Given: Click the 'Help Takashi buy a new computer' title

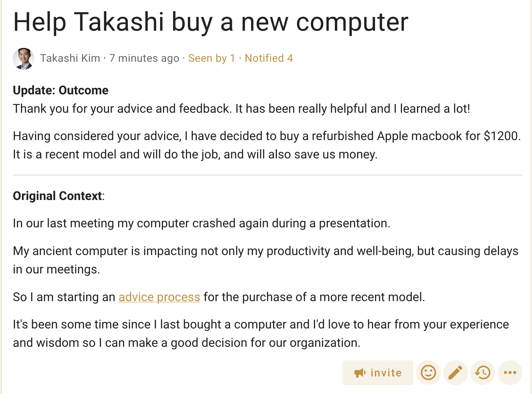Looking at the screenshot, I should (x=211, y=22).
